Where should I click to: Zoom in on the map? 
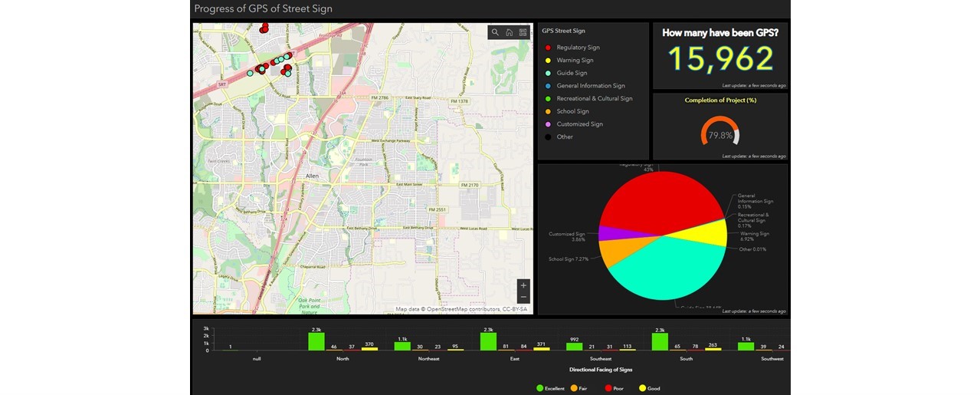click(523, 285)
